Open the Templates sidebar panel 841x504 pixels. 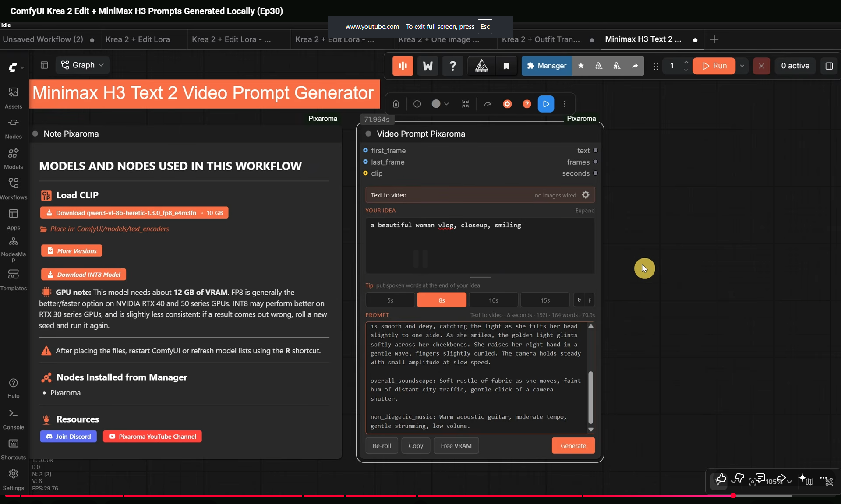click(14, 280)
